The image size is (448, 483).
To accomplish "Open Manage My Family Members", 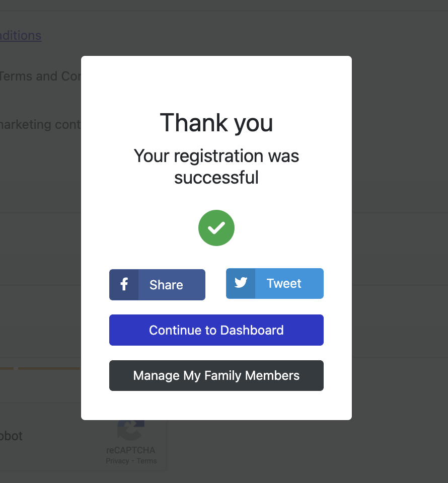I will [x=216, y=375].
